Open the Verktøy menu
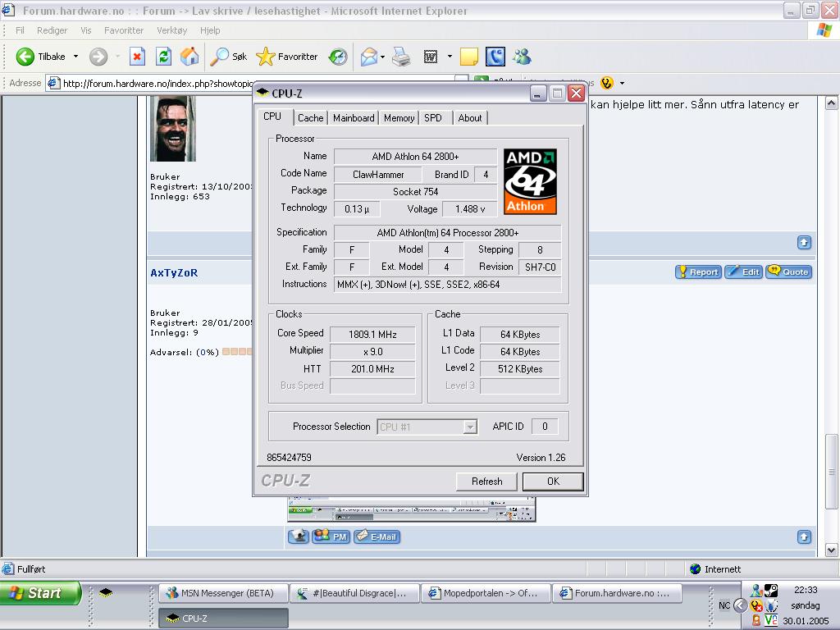The image size is (840, 630). pyautogui.click(x=172, y=30)
